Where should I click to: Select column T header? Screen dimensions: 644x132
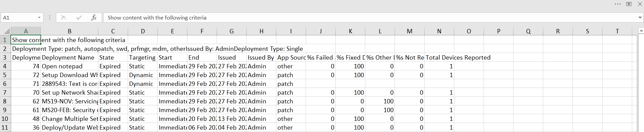tap(617, 31)
